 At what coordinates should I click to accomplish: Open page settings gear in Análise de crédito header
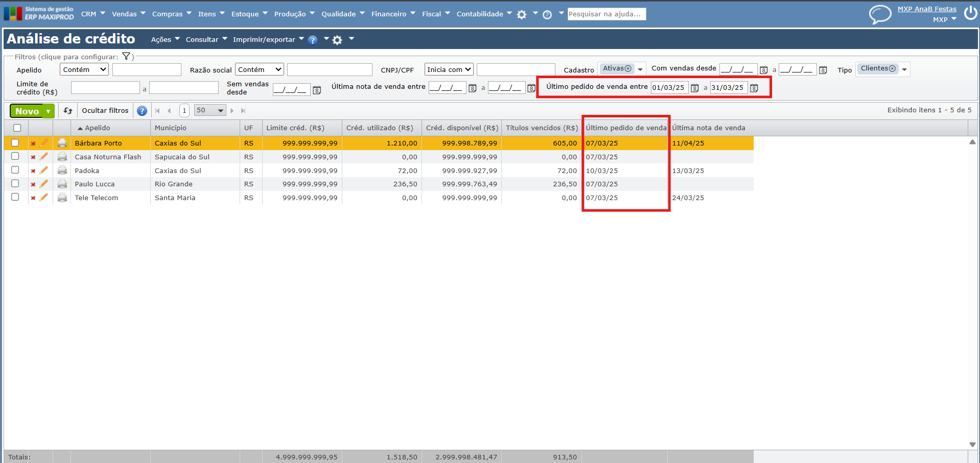coord(337,40)
